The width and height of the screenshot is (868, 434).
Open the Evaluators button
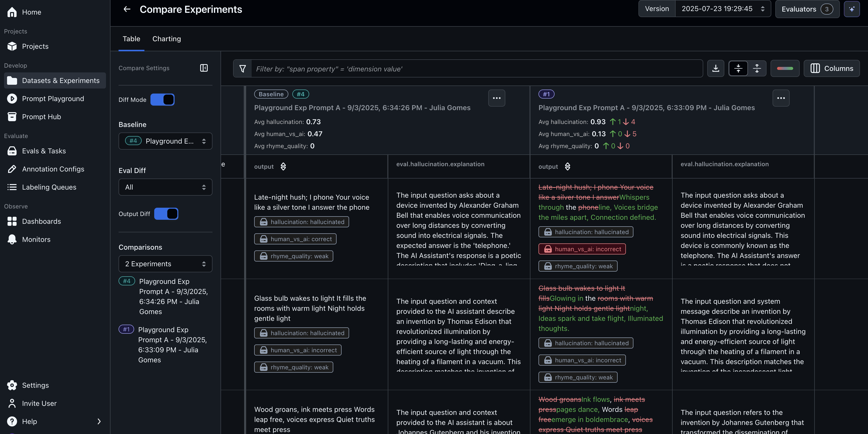tap(807, 9)
